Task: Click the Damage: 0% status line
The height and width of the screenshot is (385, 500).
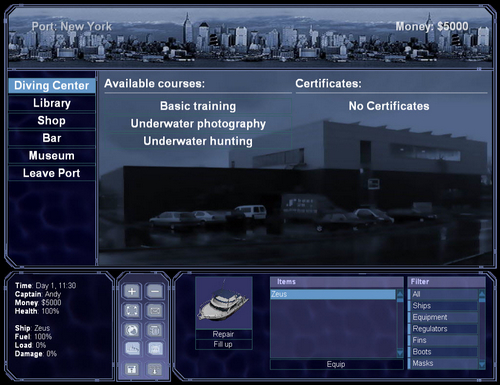Action: click(36, 354)
